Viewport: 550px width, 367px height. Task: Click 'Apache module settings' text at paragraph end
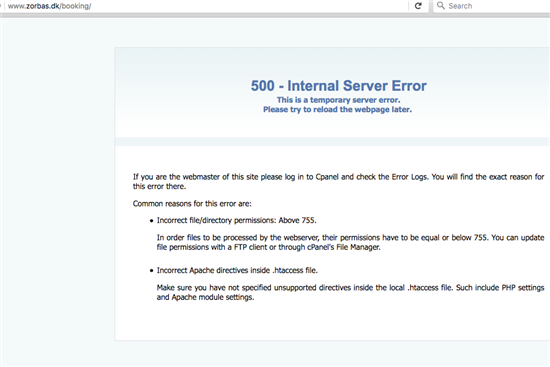[x=213, y=297]
